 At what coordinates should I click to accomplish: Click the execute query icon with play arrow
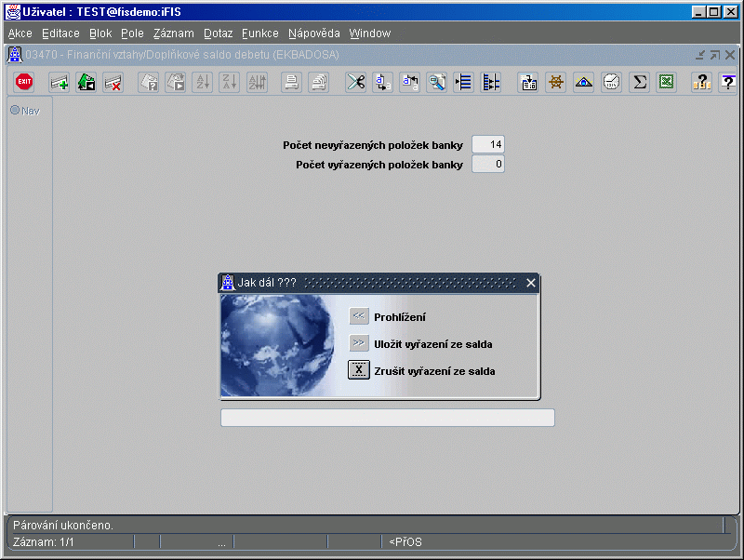click(176, 82)
